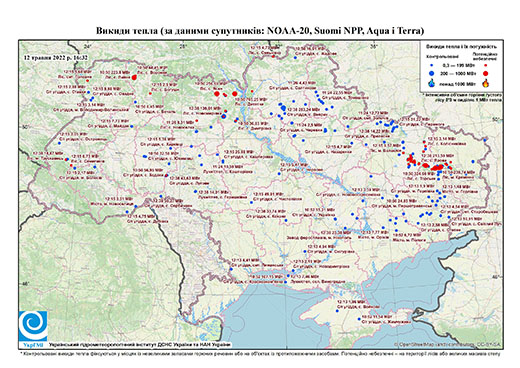The height and width of the screenshot is (368, 520).
Task: Click the blue marker near с. Войкове in Crimea
Action: pyautogui.click(x=337, y=311)
